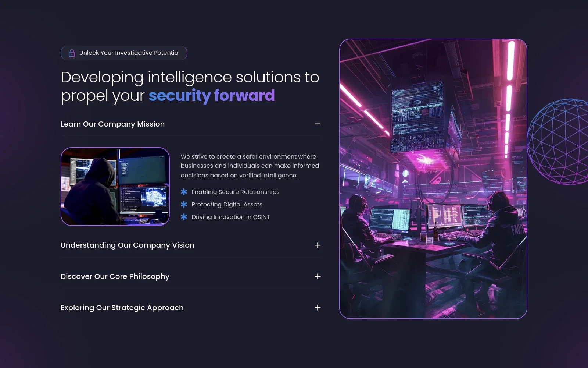
Task: Click the asterisk beside Protecting Digital Assets
Action: pyautogui.click(x=184, y=204)
